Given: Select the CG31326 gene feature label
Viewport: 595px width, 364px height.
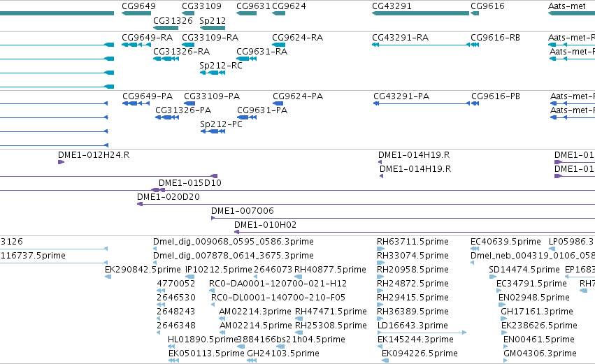Looking at the screenshot, I should click(x=173, y=20).
